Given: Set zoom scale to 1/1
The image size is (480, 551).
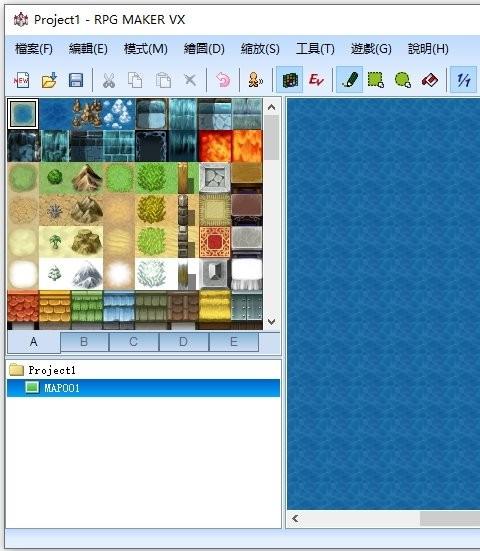Looking at the screenshot, I should coord(463,80).
